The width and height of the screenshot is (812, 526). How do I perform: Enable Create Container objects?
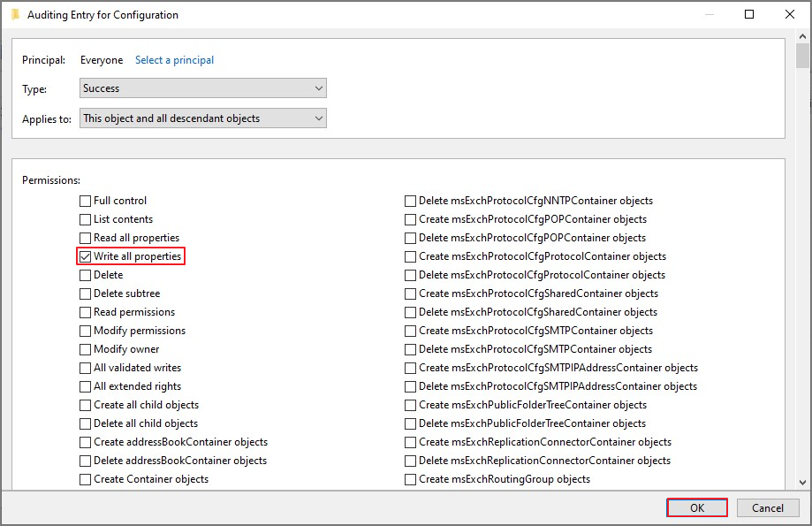[x=86, y=479]
